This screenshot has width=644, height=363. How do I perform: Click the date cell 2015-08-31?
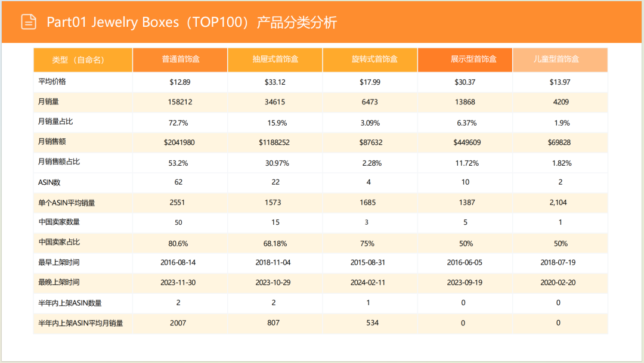click(367, 262)
